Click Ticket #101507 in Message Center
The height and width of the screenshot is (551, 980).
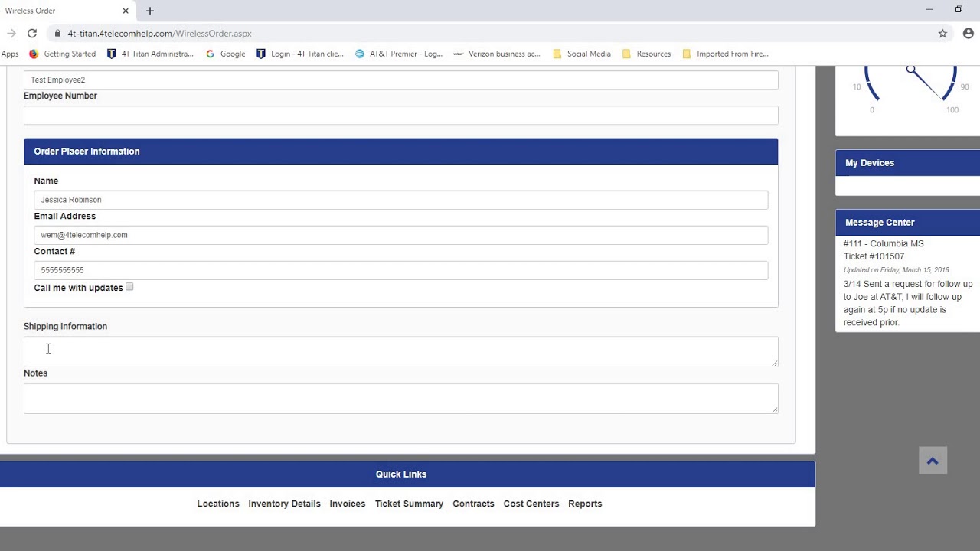coord(874,256)
